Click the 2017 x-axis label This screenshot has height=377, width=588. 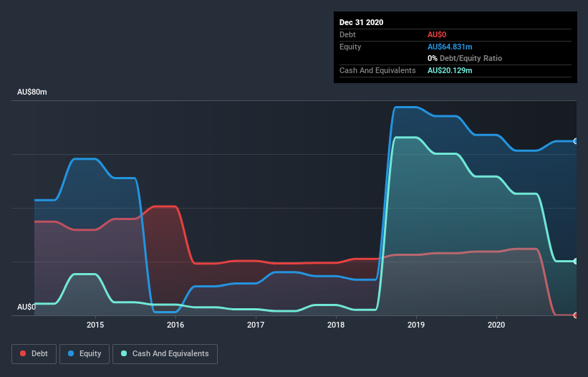pos(256,325)
